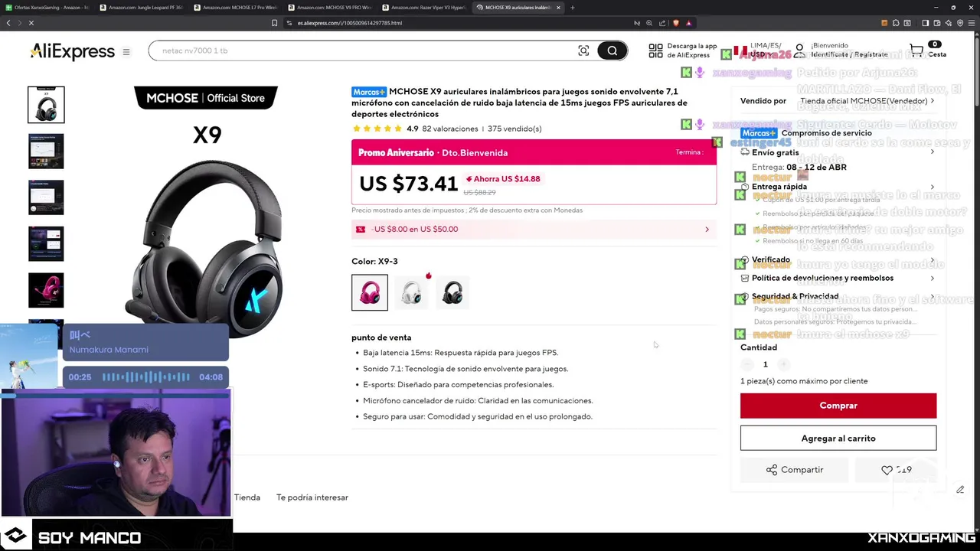The width and height of the screenshot is (980, 551).
Task: Click Agregar al carrito button
Action: tap(838, 439)
